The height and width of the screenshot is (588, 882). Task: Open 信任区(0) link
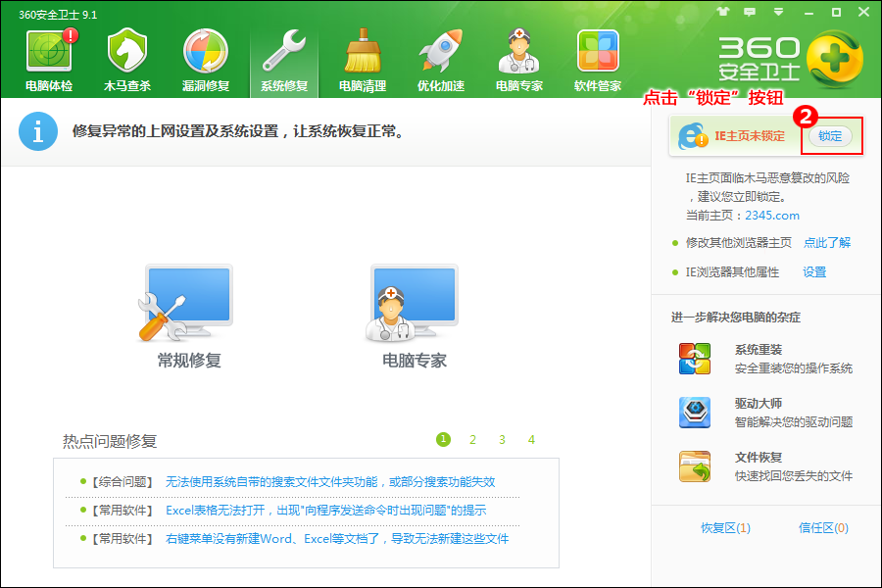tap(823, 528)
